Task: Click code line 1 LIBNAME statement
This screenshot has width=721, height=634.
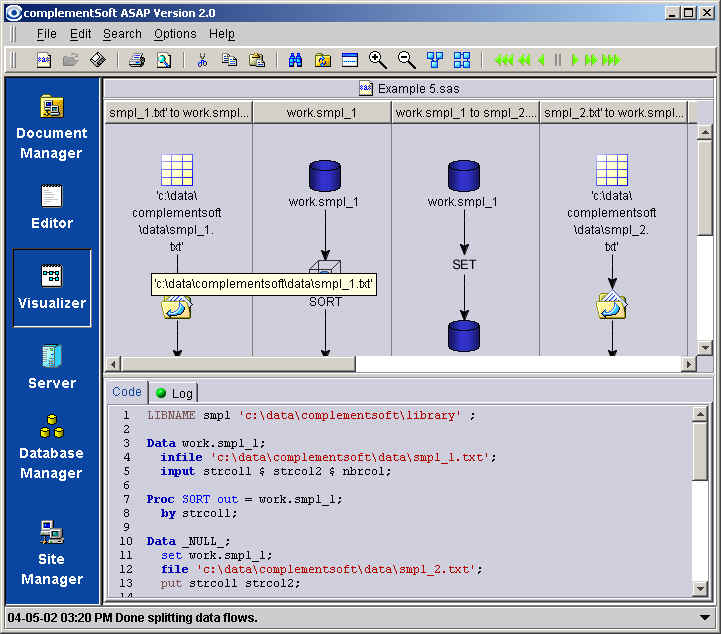Action: [311, 415]
